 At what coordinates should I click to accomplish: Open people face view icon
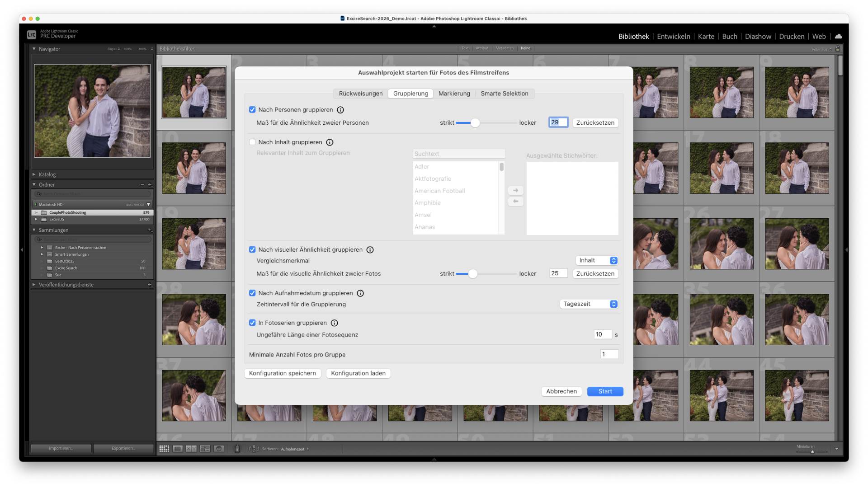[219, 449]
